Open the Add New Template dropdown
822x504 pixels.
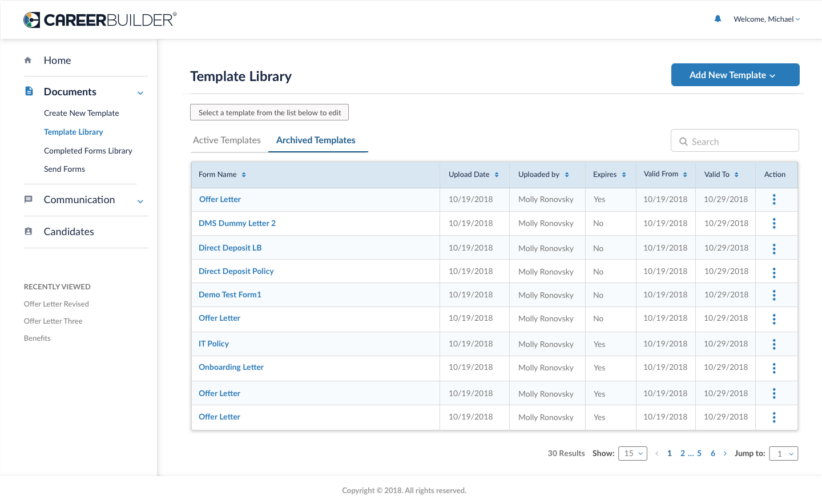click(x=735, y=75)
